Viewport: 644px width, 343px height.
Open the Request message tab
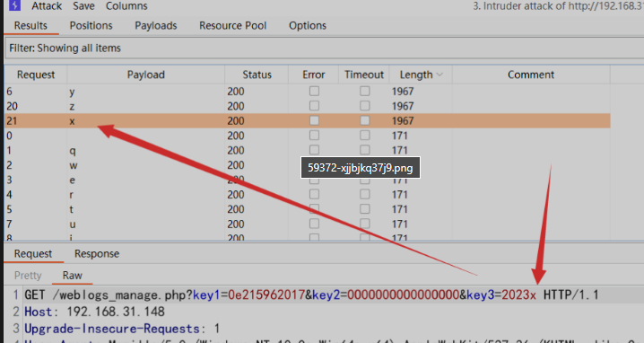pyautogui.click(x=33, y=254)
